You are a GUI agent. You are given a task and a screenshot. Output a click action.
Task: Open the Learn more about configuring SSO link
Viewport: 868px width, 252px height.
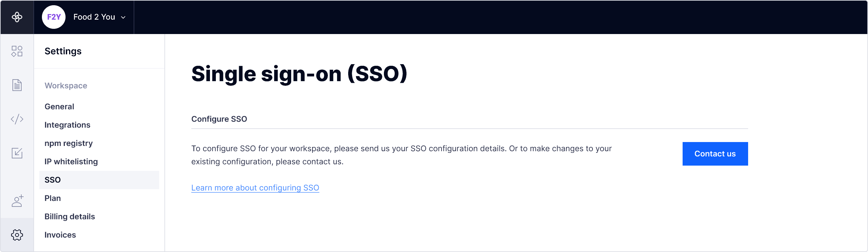coord(255,188)
